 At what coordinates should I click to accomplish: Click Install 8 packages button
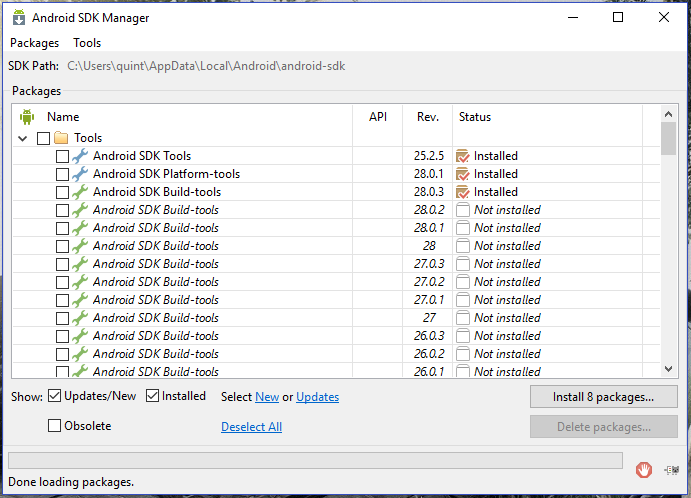click(602, 397)
